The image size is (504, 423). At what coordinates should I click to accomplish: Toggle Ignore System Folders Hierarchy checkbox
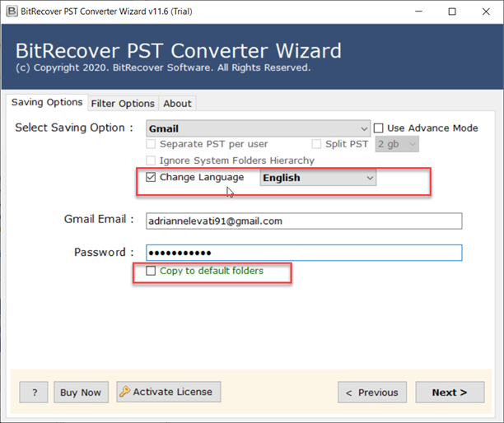(151, 160)
